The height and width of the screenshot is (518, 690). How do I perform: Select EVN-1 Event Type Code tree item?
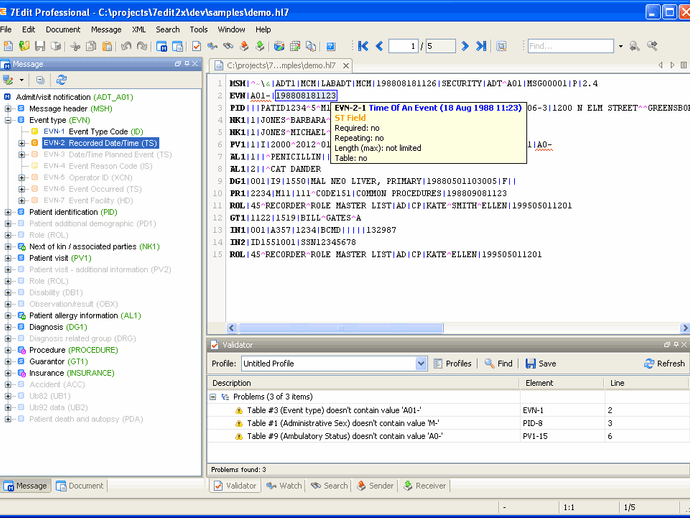94,131
